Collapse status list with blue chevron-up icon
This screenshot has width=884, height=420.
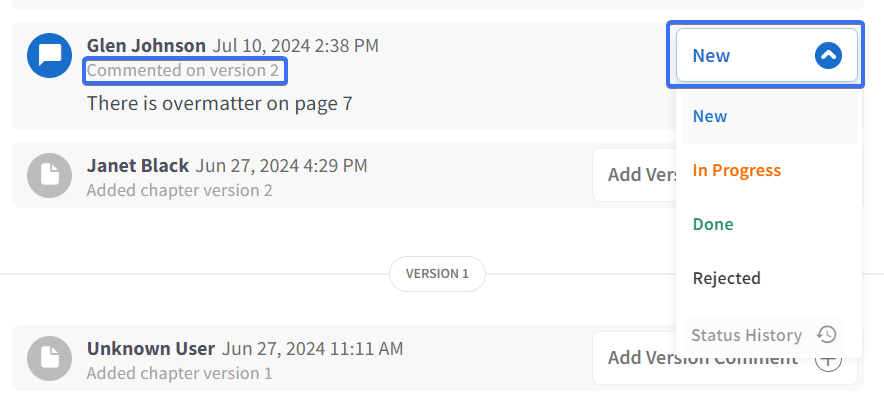click(x=828, y=55)
